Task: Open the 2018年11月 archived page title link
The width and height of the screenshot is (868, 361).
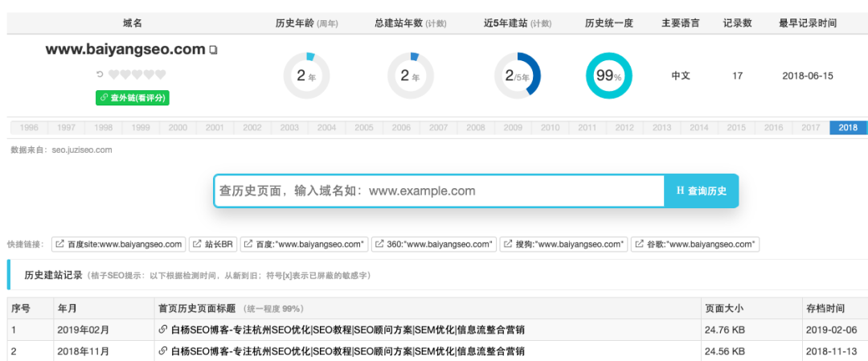Action: (342, 351)
